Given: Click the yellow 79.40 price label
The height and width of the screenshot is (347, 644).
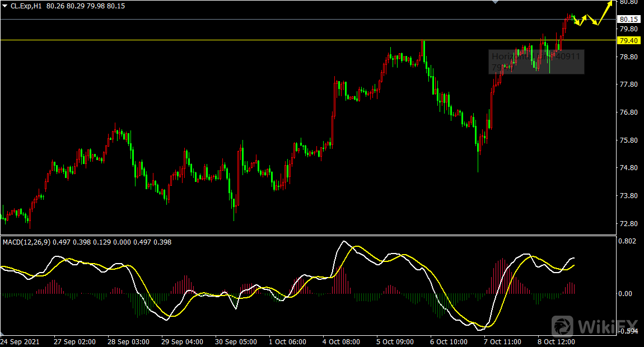Looking at the screenshot, I should pos(628,40).
